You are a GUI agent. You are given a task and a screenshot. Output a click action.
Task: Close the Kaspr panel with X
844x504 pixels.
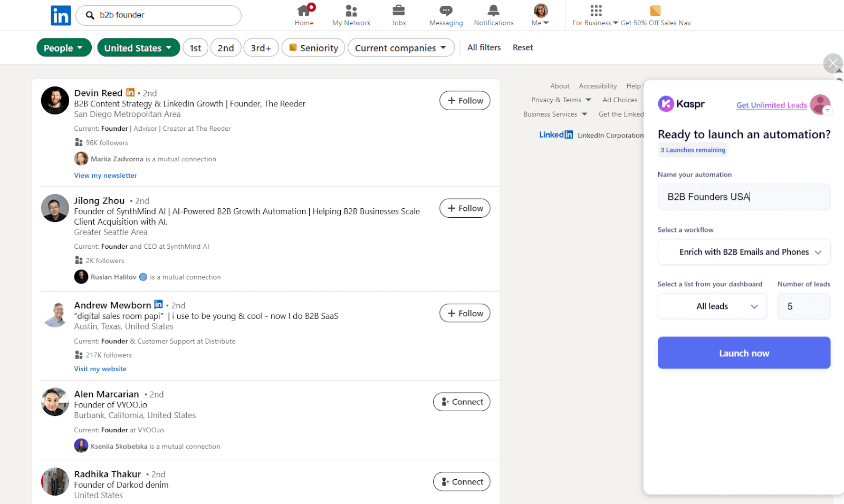tap(832, 64)
